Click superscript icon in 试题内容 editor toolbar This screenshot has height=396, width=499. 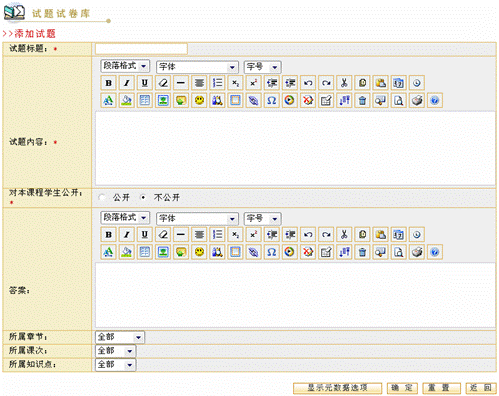(253, 83)
